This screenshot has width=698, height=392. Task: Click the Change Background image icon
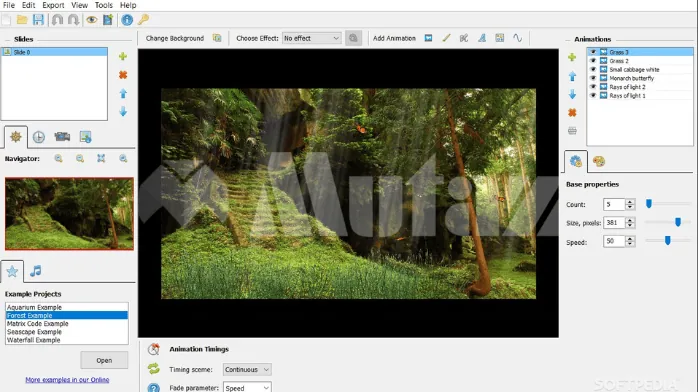[x=217, y=38]
